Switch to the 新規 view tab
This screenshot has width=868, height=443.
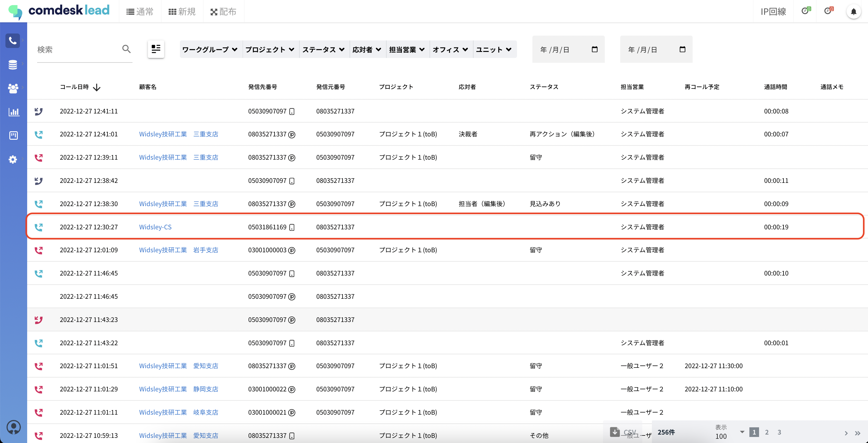(182, 12)
